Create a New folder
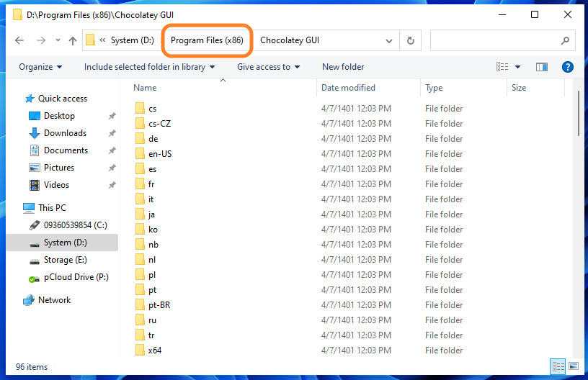This screenshot has width=588, height=380. pos(343,67)
